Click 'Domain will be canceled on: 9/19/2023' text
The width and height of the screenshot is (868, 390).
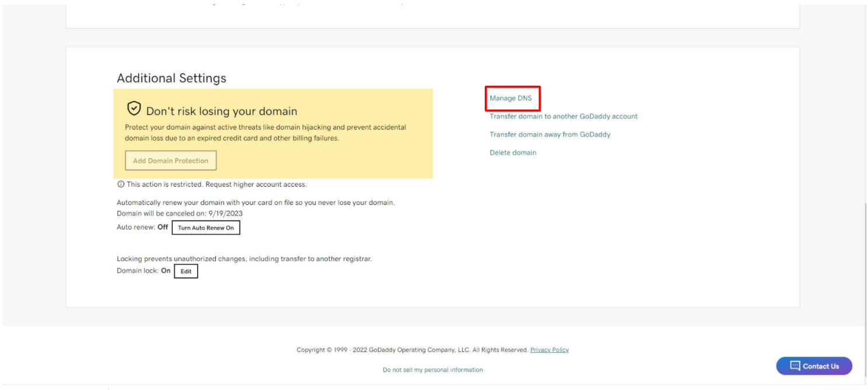(180, 213)
